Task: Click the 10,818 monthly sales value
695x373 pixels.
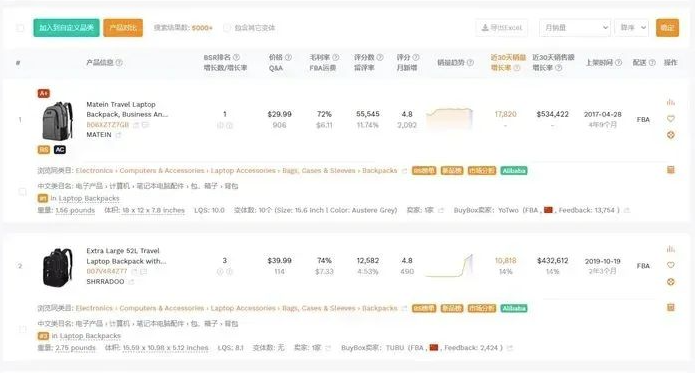Action: click(505, 260)
